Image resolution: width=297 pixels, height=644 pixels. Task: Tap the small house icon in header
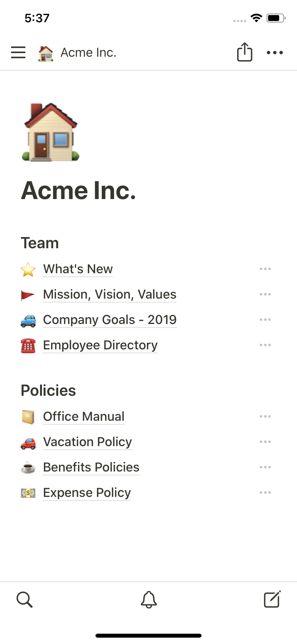click(46, 53)
